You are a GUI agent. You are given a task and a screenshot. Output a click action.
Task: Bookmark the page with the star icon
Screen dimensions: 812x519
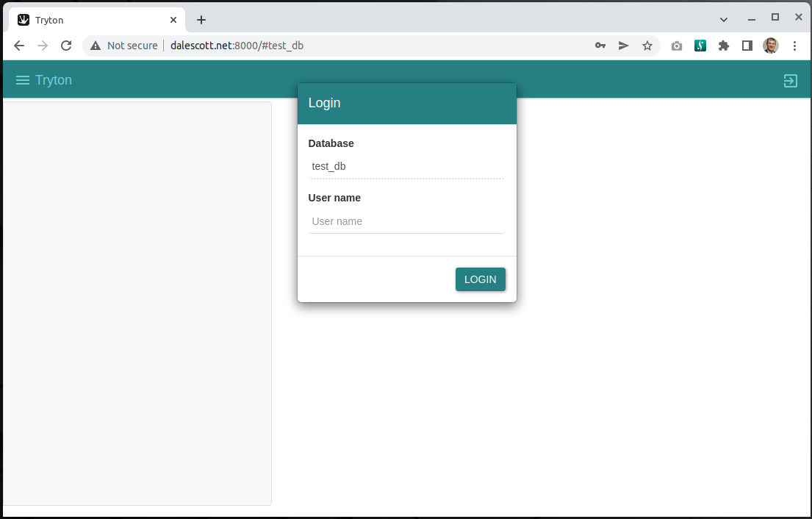pos(647,46)
